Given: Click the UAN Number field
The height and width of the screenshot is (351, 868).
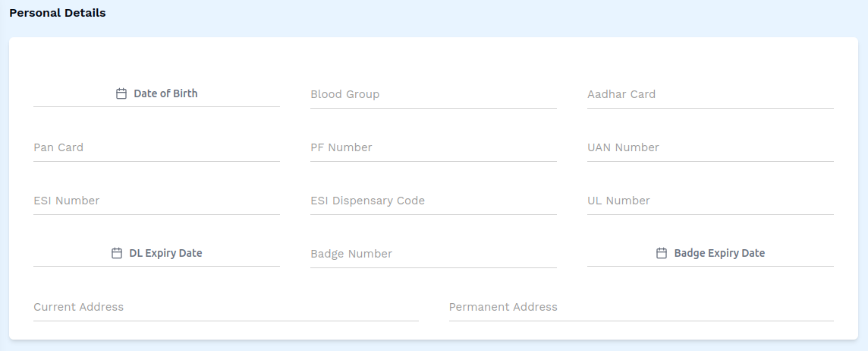Looking at the screenshot, I should [x=710, y=148].
